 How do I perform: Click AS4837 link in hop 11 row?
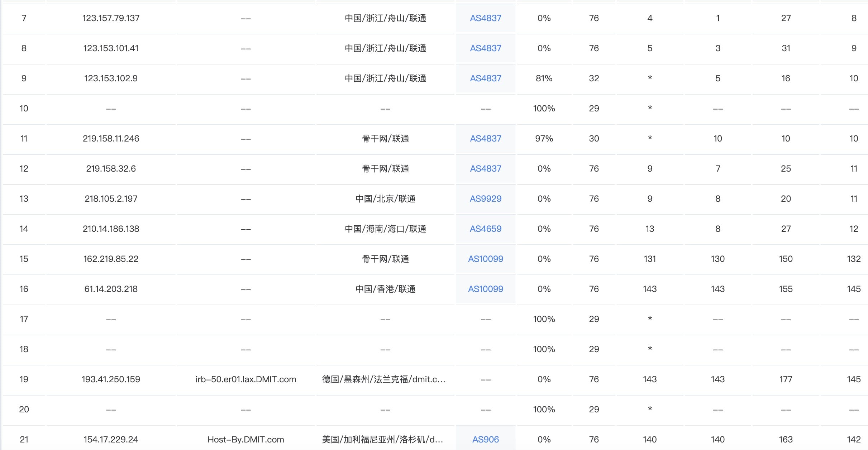(x=485, y=139)
